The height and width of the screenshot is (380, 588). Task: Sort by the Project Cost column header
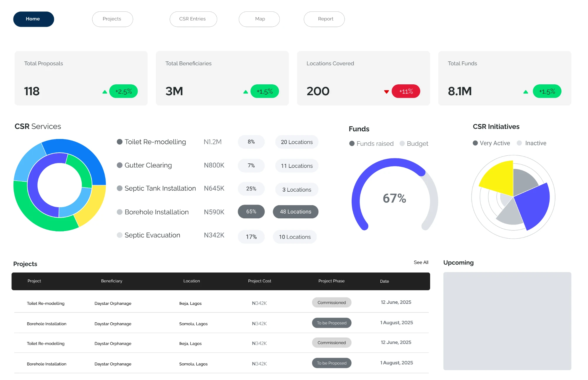(x=260, y=281)
